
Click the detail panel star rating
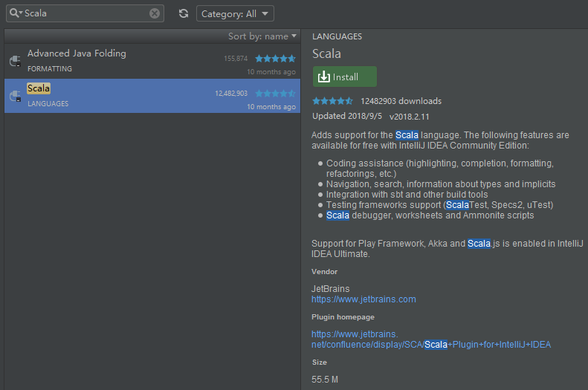click(x=332, y=101)
